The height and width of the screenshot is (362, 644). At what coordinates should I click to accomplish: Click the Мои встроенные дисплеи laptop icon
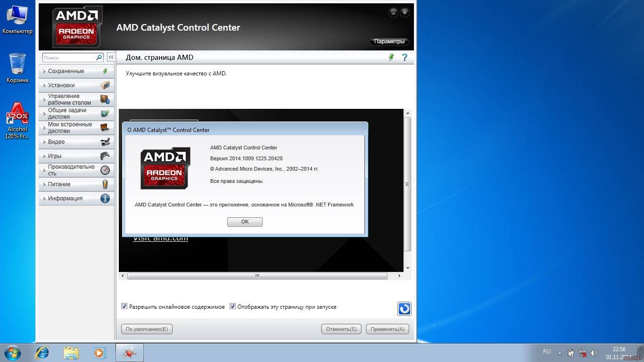click(x=105, y=128)
